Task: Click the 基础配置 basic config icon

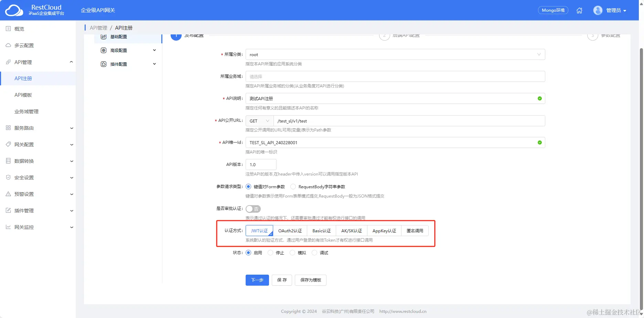Action: (104, 36)
